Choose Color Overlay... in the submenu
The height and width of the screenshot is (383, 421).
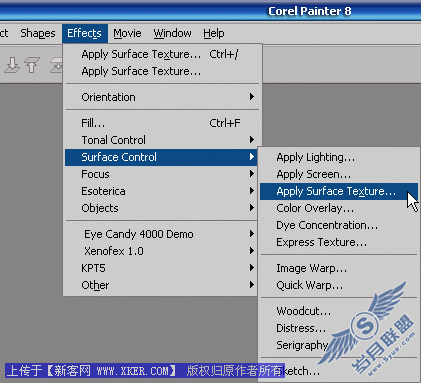(x=339, y=208)
